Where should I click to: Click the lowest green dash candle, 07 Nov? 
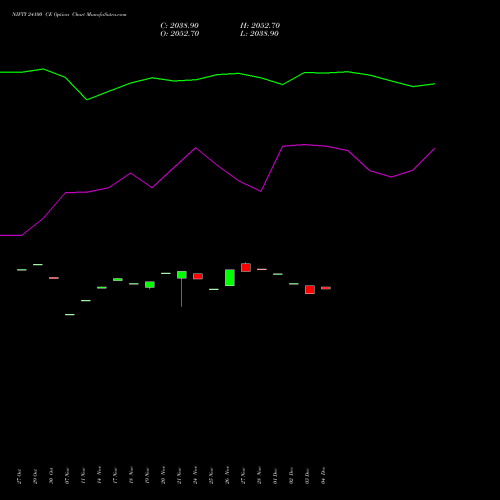[70, 314]
